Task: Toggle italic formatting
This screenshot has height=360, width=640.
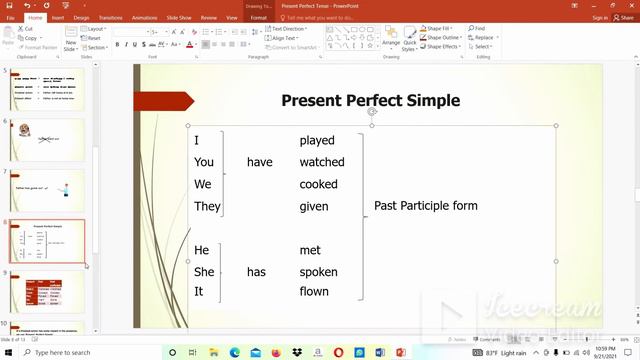Action: point(126,44)
